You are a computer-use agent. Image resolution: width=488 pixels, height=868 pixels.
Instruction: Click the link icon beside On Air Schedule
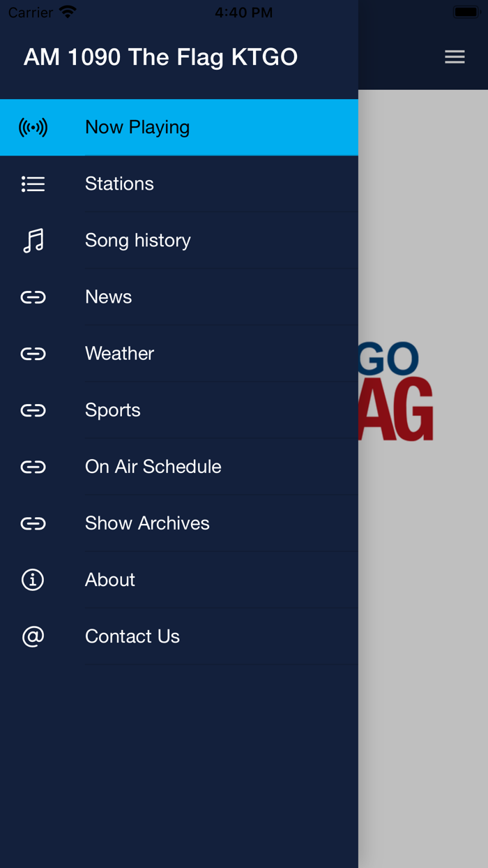33,466
